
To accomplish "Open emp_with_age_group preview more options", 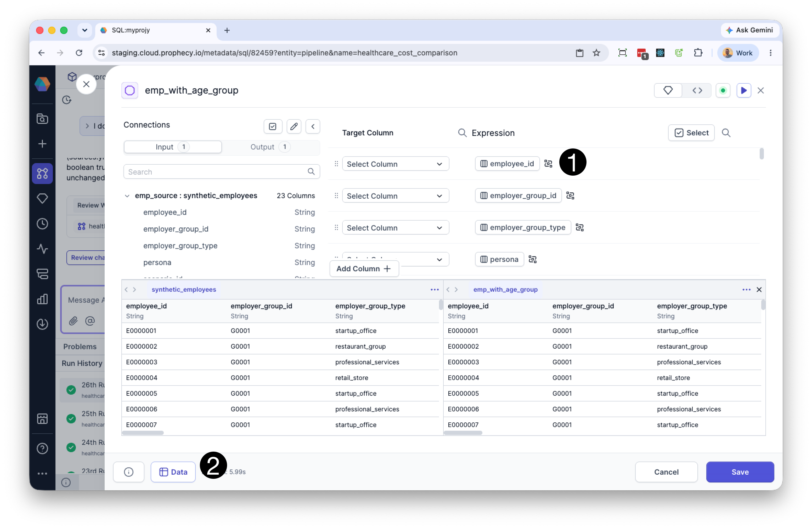I will [746, 289].
